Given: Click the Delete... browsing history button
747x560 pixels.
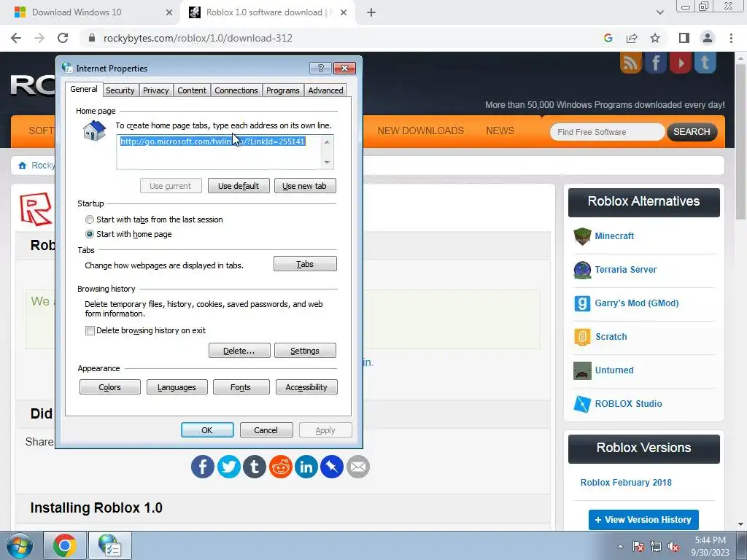Looking at the screenshot, I should [239, 351].
